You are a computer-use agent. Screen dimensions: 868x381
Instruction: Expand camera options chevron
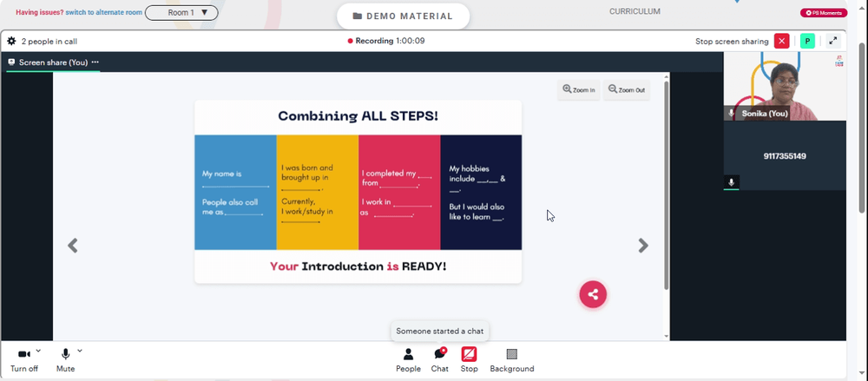point(38,351)
